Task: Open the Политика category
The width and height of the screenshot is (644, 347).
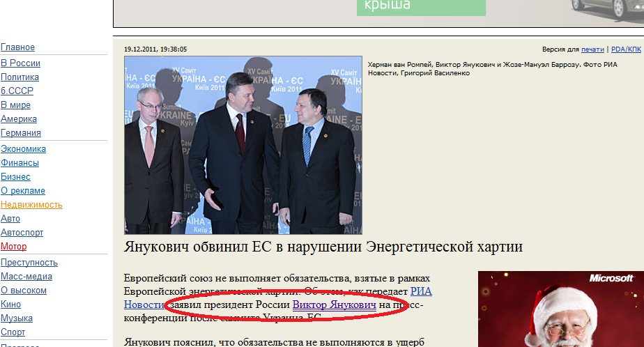Action: point(20,77)
